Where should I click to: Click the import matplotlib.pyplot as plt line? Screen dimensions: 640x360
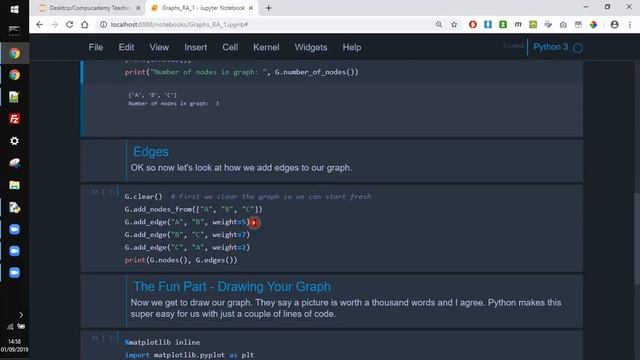point(189,355)
